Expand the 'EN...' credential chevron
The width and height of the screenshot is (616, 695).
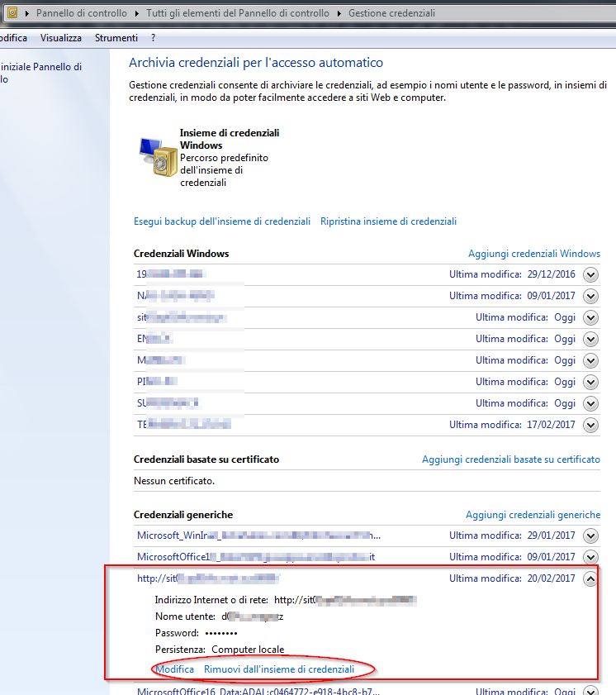point(590,339)
